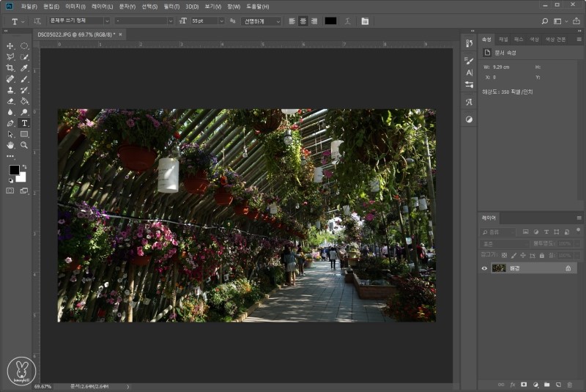This screenshot has height=392, width=586.
Task: Select the Crop tool
Action: point(10,68)
